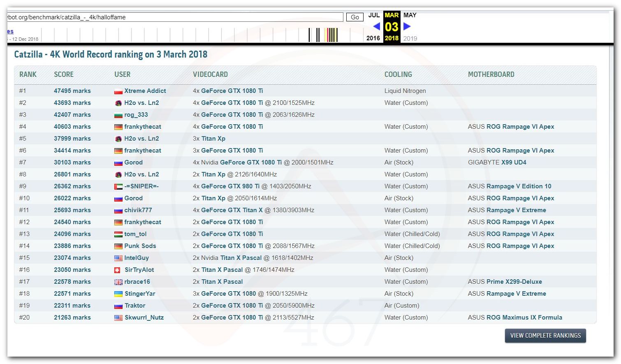Click the German flag in rank #4 row
This screenshot has height=364, width=621.
[x=118, y=127]
